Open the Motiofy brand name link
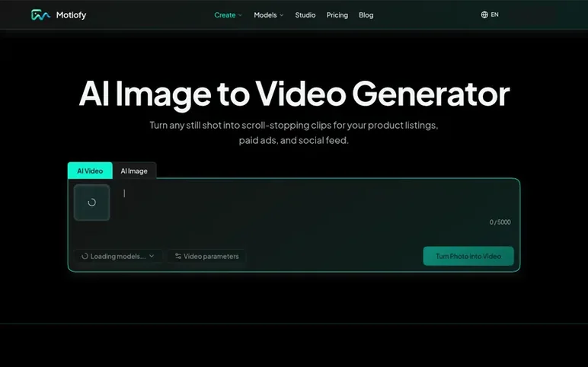Screen dimensions: 588x367 71,15
